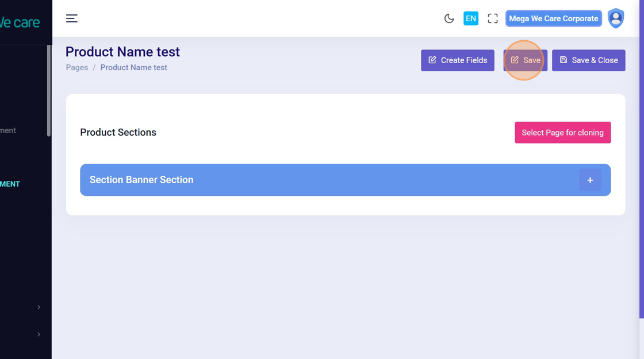Click the Product Name test breadcrumb

coord(133,67)
